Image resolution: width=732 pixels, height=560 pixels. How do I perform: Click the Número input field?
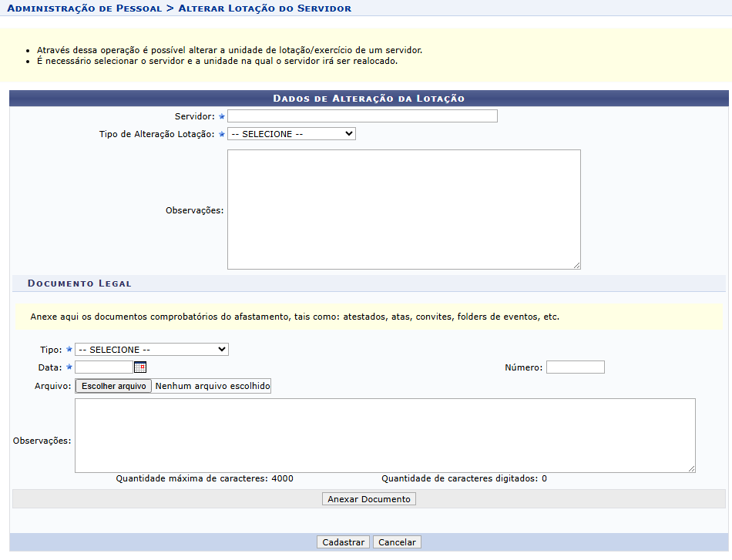575,367
